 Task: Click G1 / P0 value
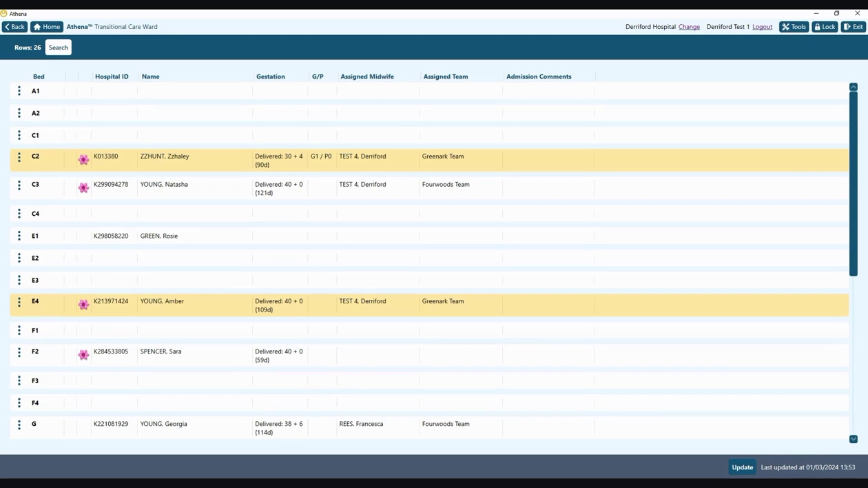(321, 156)
